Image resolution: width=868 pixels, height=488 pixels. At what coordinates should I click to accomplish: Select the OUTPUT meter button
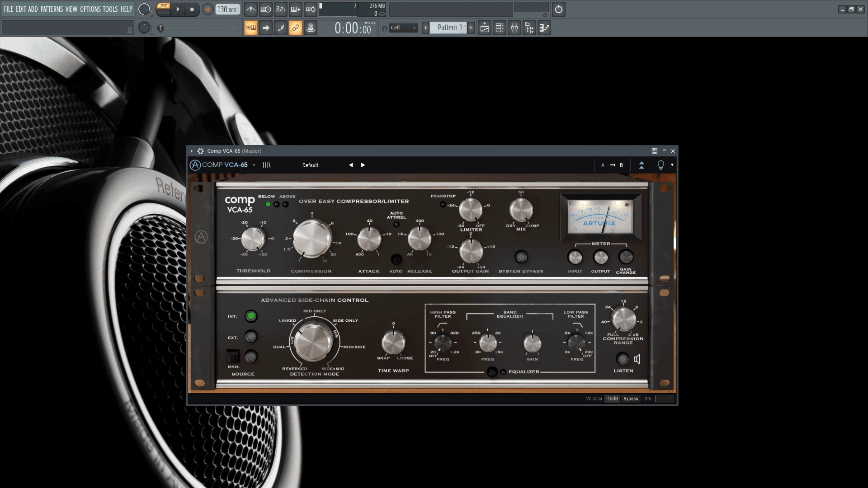600,257
